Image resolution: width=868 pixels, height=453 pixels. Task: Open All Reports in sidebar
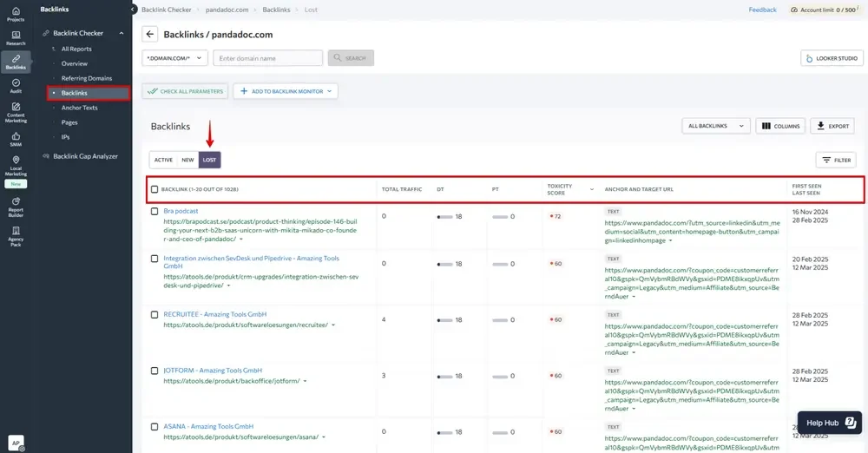76,49
